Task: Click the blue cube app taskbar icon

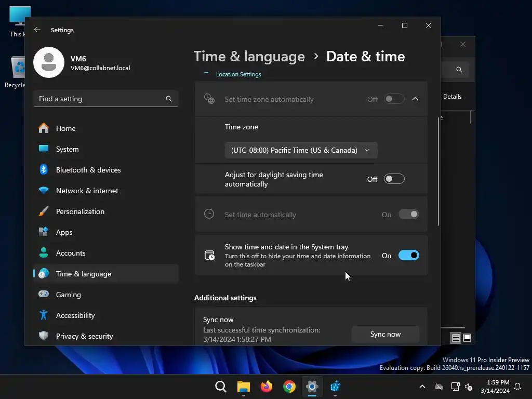Action: click(335, 387)
